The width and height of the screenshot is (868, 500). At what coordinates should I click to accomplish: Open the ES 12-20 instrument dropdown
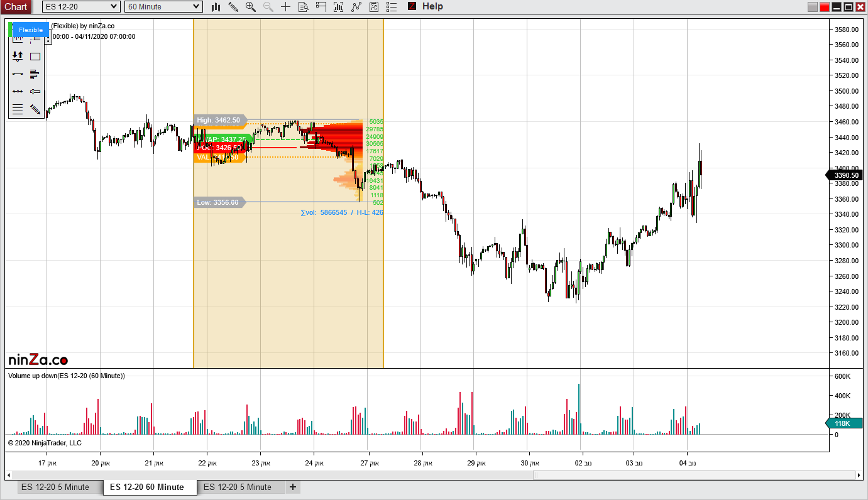81,6
